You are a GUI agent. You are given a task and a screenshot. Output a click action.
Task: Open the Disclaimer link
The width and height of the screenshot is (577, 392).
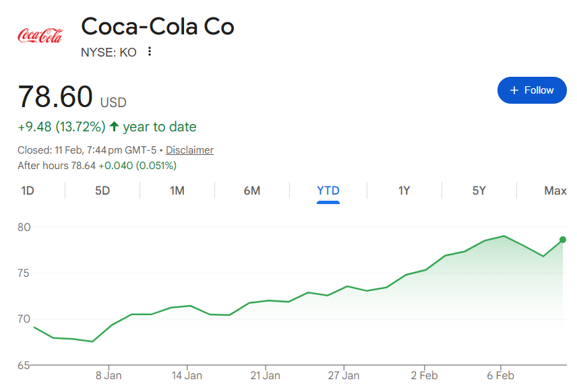click(189, 150)
